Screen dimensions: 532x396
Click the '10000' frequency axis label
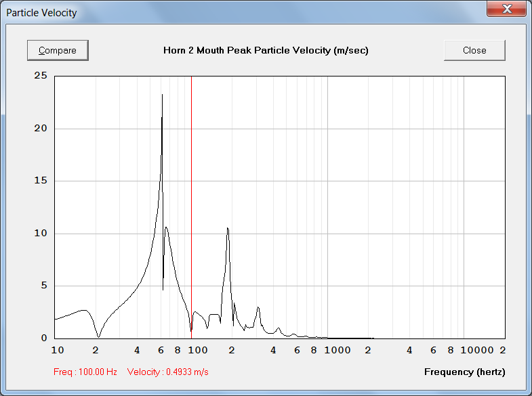(477, 350)
